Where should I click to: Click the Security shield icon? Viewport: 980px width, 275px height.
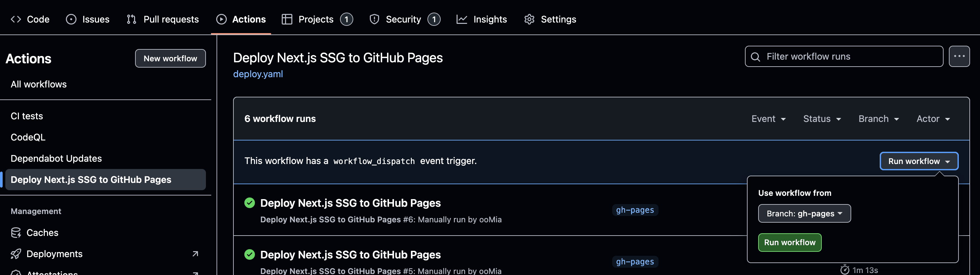click(x=374, y=19)
